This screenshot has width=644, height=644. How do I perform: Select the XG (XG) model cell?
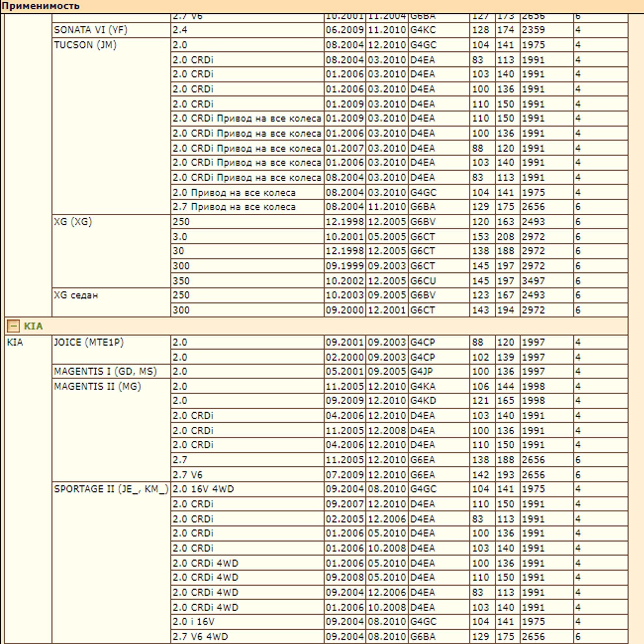[x=111, y=251]
